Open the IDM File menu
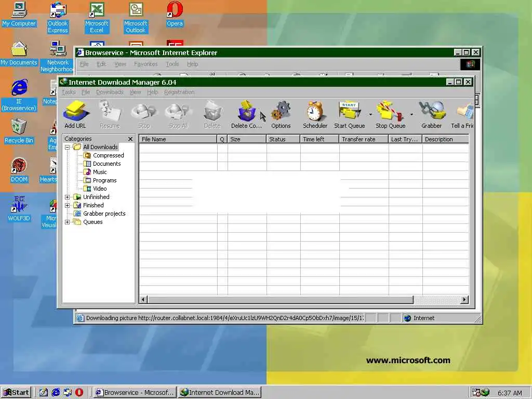 (86, 92)
